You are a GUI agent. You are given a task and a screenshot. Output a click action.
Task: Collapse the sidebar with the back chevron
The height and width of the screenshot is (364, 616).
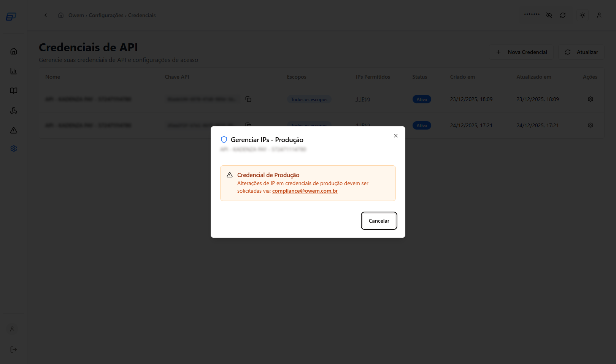click(x=46, y=15)
